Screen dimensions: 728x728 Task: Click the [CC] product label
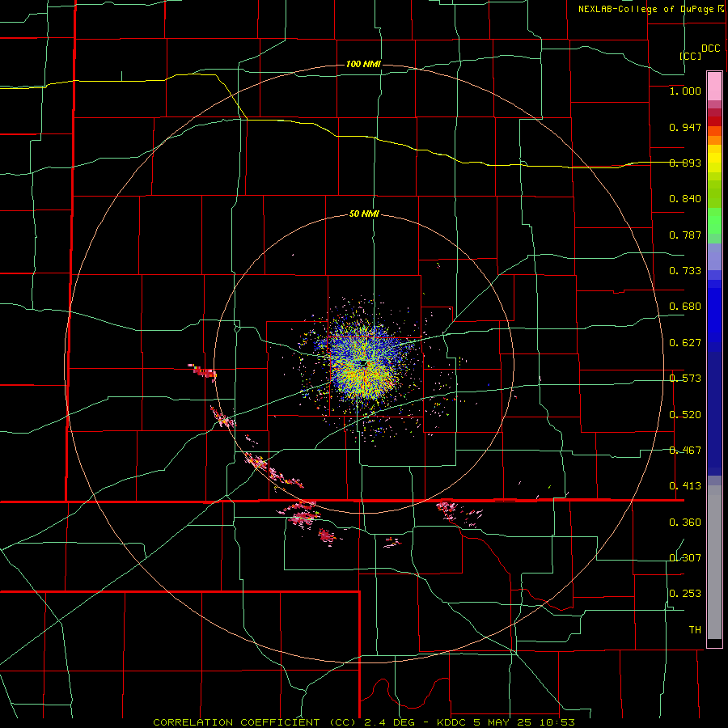tap(690, 56)
